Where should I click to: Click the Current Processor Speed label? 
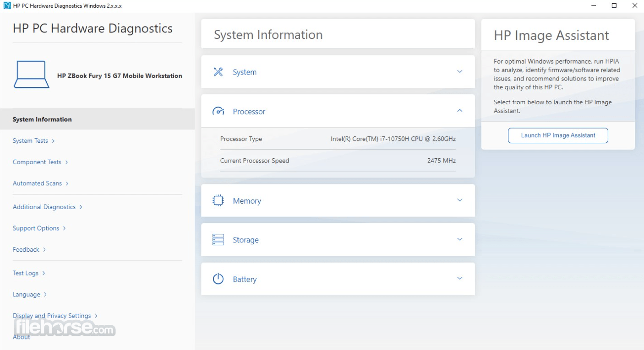pyautogui.click(x=255, y=161)
